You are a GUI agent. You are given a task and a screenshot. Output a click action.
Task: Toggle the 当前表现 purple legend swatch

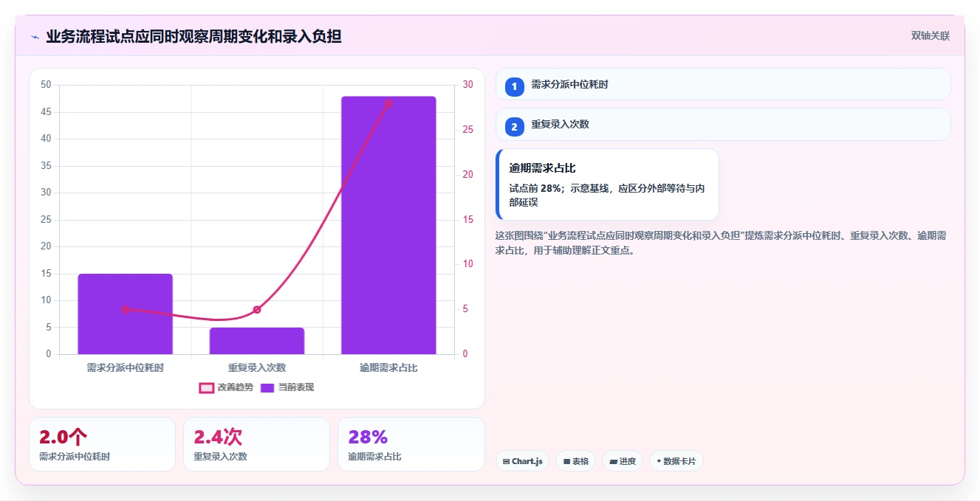point(267,387)
